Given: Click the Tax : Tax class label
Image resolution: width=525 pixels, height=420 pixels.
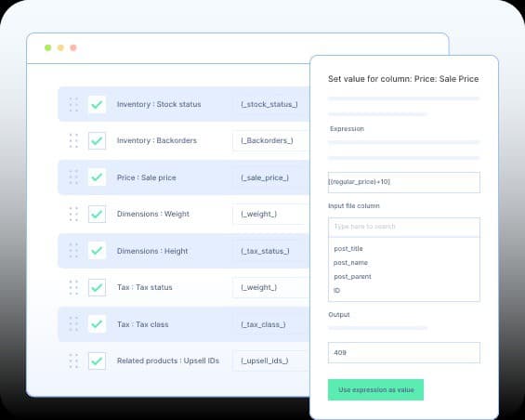Looking at the screenshot, I should pos(143,324).
